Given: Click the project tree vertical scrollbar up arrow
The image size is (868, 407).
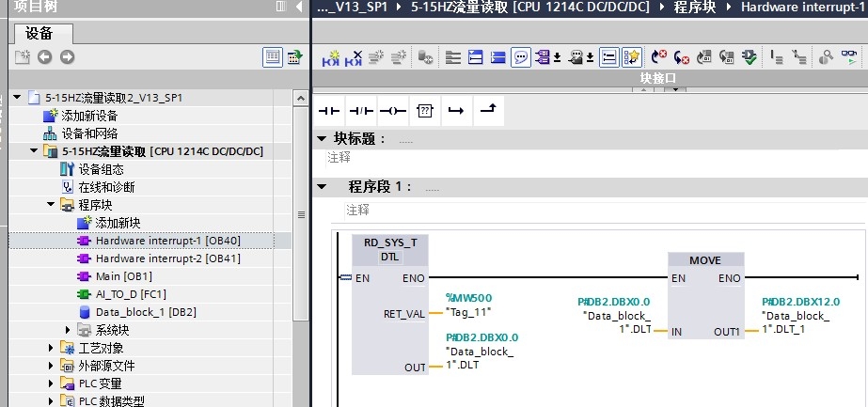Looking at the screenshot, I should coord(301,99).
